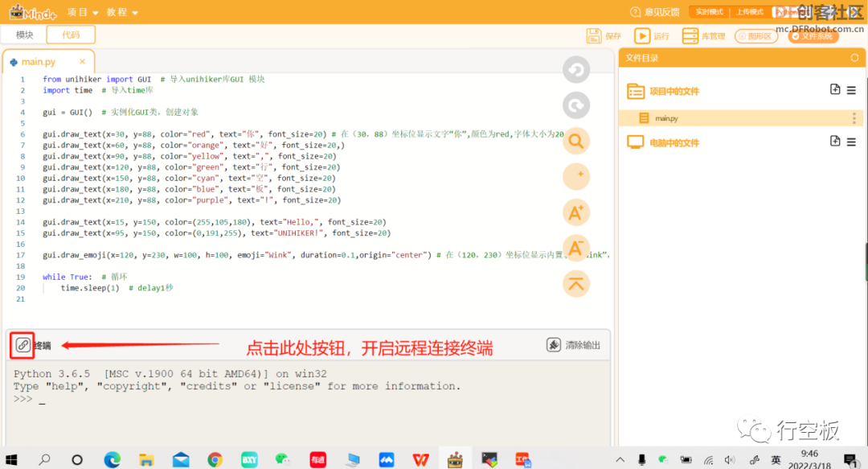Open volume control in system tray
Viewport: 868px width, 469px height.
[x=730, y=459]
